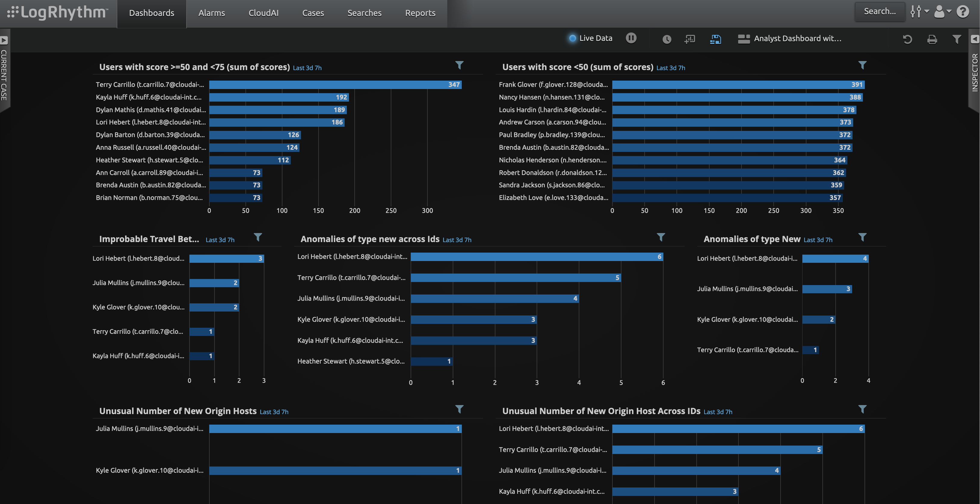Image resolution: width=980 pixels, height=504 pixels.
Task: Open the user account dropdown
Action: [x=943, y=12]
